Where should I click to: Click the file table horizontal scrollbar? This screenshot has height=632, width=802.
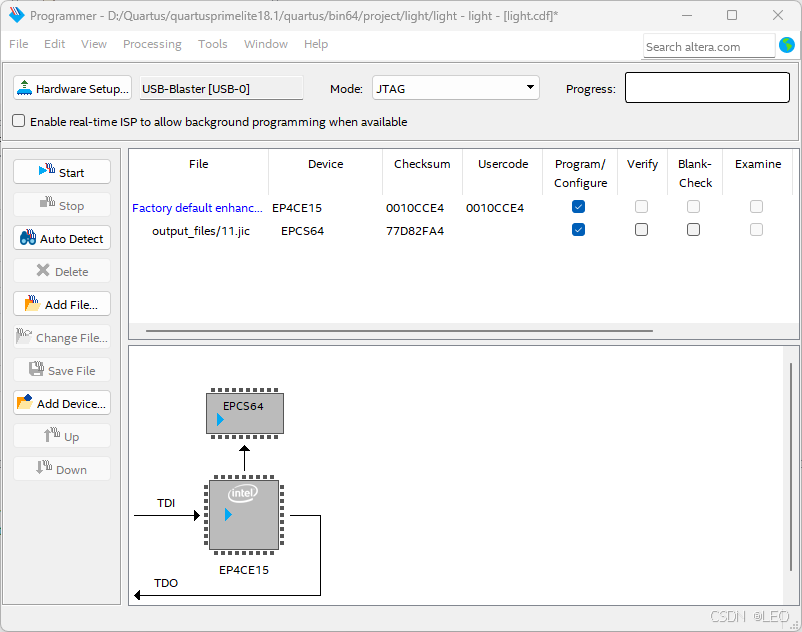point(399,331)
